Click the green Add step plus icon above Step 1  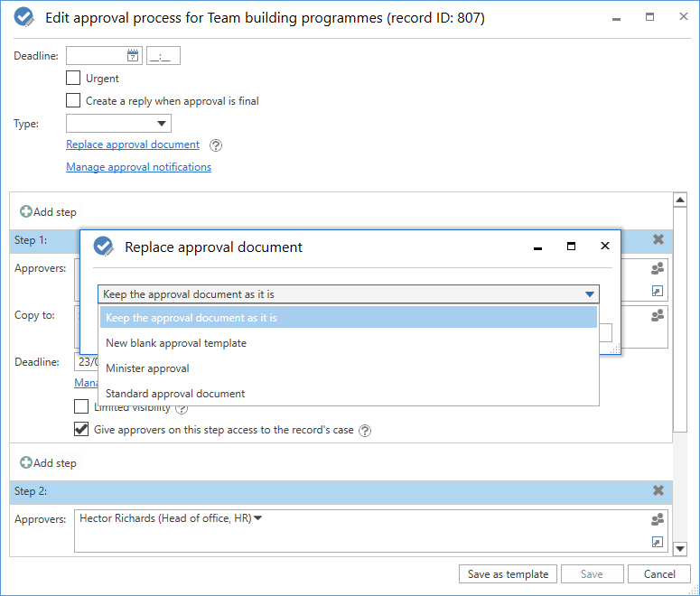click(x=26, y=212)
